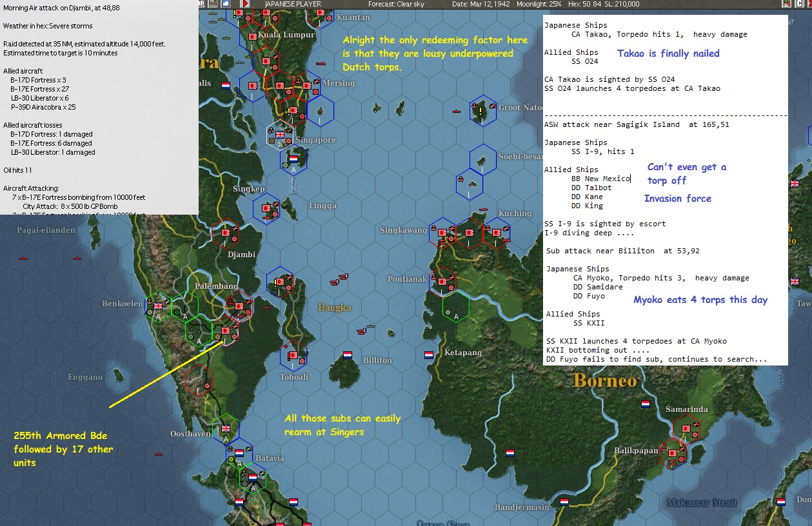
Task: Click the British flag base at Oosthaven
Action: [x=226, y=428]
